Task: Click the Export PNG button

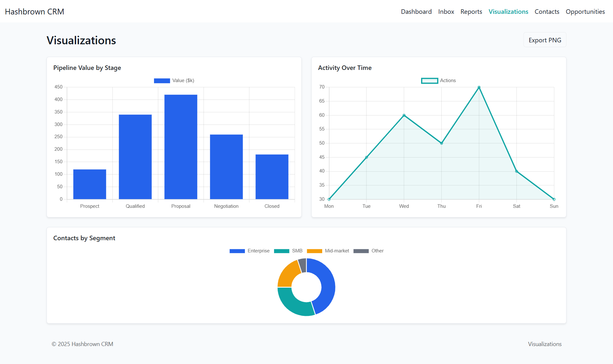Action: tap(545, 40)
